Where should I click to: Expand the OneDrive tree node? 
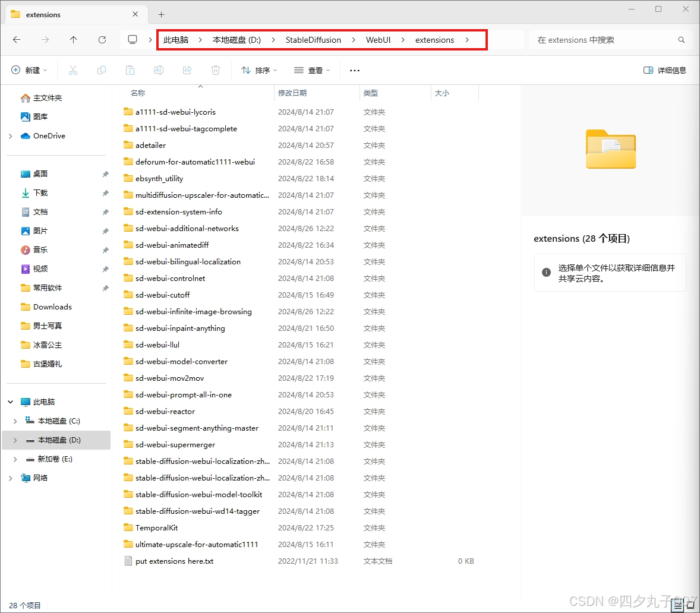point(10,136)
